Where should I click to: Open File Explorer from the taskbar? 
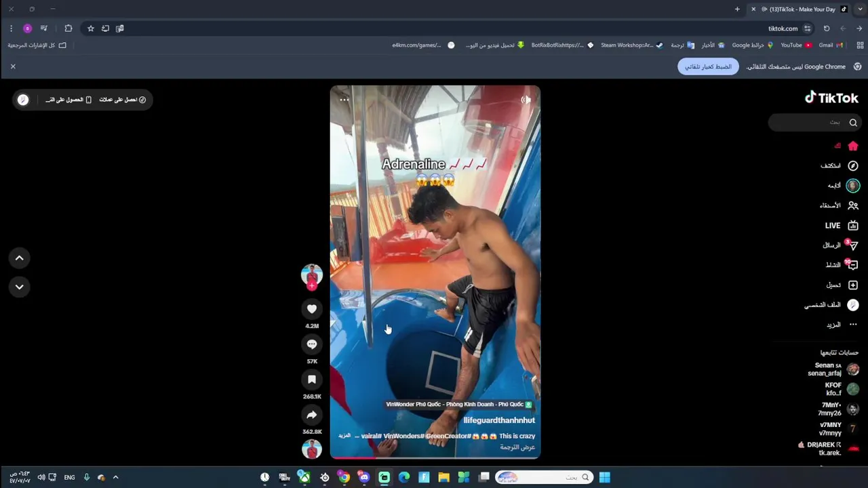point(443,477)
